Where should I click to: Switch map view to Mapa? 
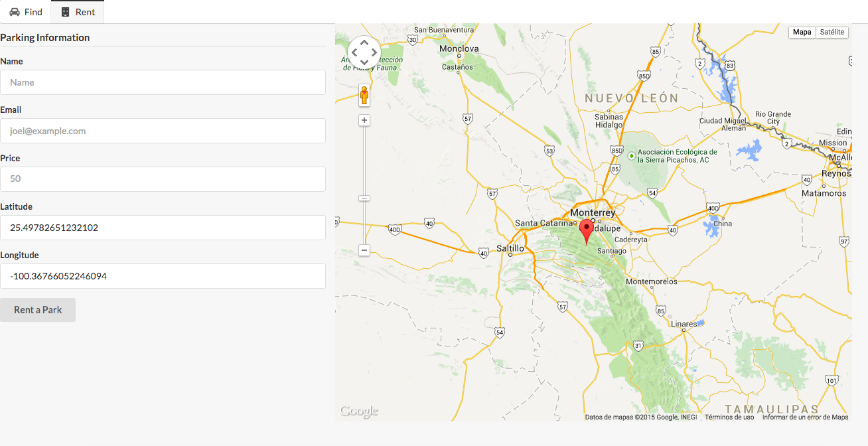pos(802,32)
